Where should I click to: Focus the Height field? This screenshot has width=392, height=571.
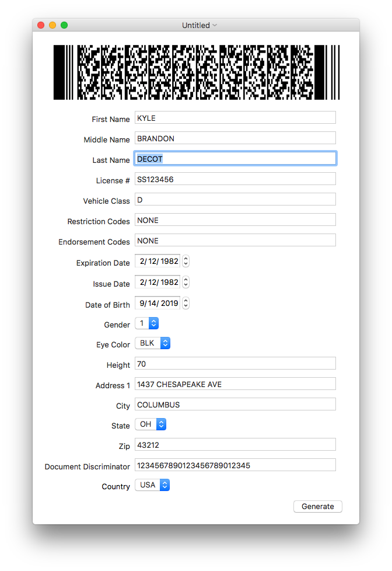pos(235,364)
